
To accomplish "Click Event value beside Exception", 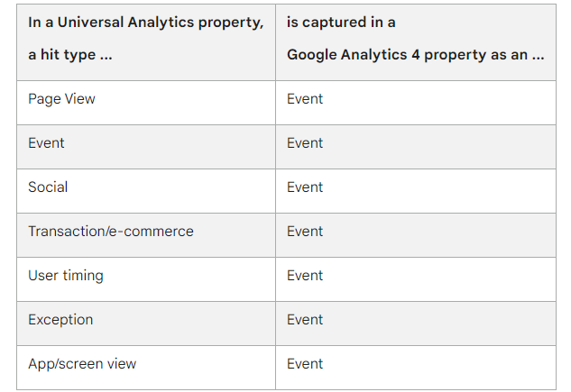I will (x=305, y=320).
